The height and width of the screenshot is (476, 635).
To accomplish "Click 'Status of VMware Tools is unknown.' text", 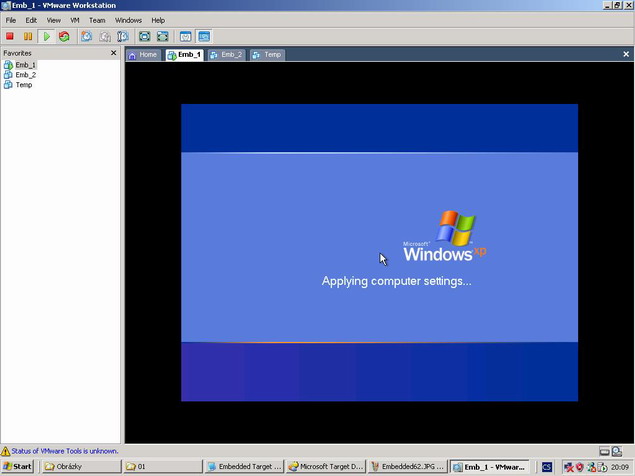I will 65,451.
